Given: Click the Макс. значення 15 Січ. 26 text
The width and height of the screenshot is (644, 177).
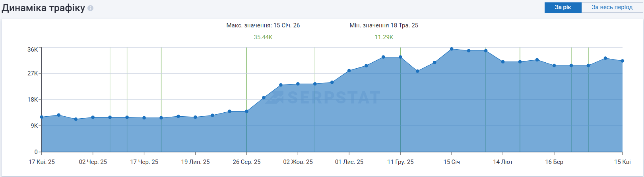Looking at the screenshot, I should (x=263, y=25).
